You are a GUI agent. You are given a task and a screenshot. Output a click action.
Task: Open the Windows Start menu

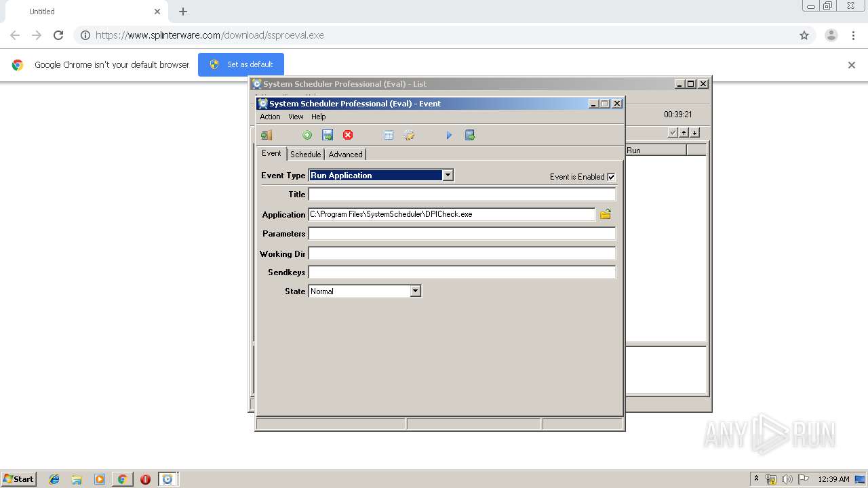(x=19, y=479)
